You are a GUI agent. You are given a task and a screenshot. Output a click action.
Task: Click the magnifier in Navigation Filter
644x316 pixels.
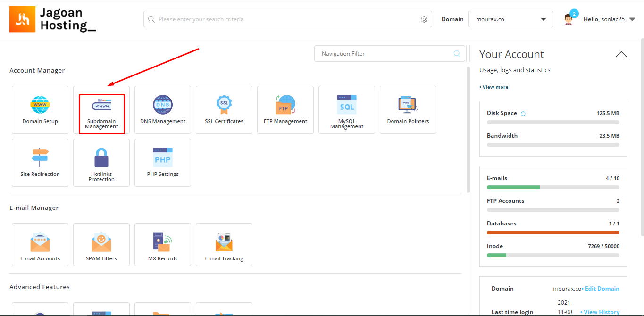457,54
